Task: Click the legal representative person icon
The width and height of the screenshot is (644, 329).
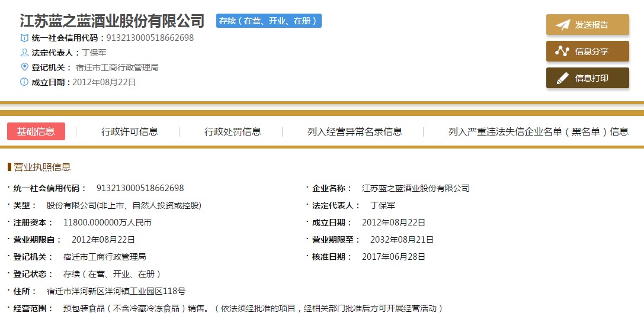Action: (24, 53)
